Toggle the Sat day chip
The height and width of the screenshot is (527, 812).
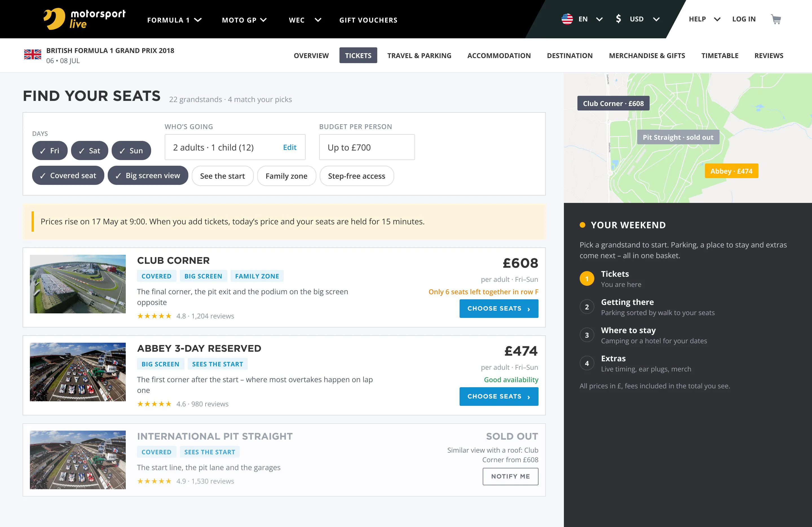(x=89, y=150)
